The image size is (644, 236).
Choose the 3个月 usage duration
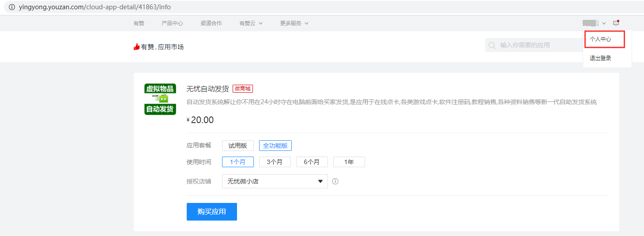(x=275, y=162)
